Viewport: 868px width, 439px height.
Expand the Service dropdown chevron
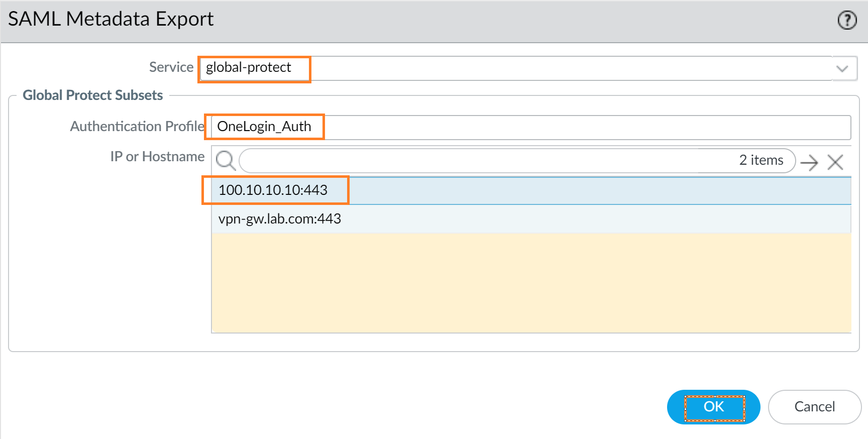click(842, 68)
